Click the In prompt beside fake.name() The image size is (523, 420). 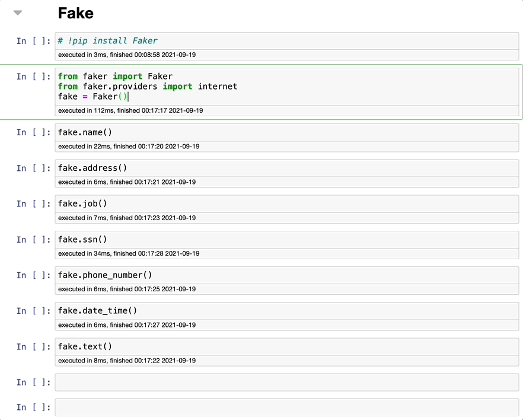point(33,133)
